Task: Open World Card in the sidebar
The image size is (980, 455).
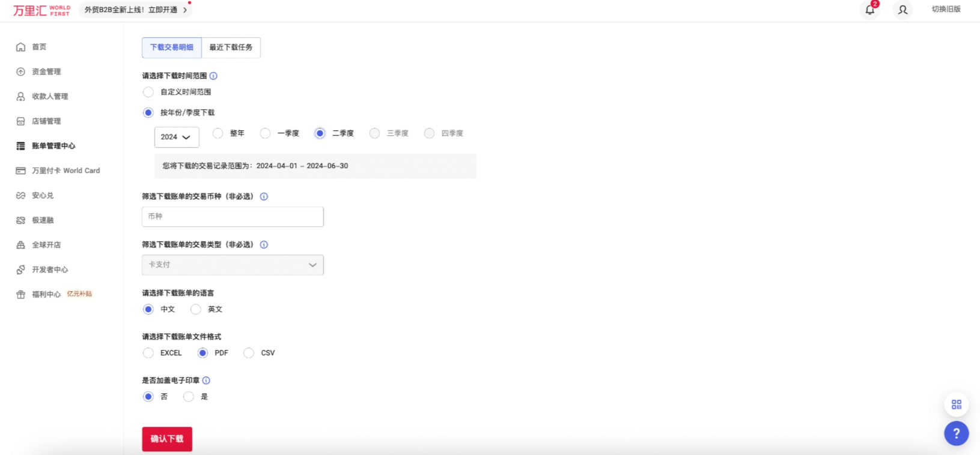Action: click(65, 171)
